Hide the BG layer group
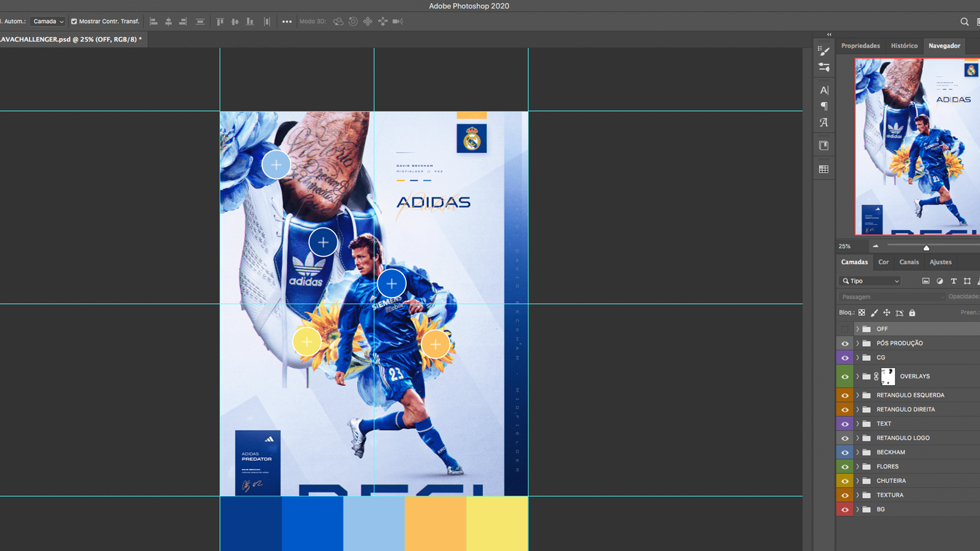 coord(845,510)
